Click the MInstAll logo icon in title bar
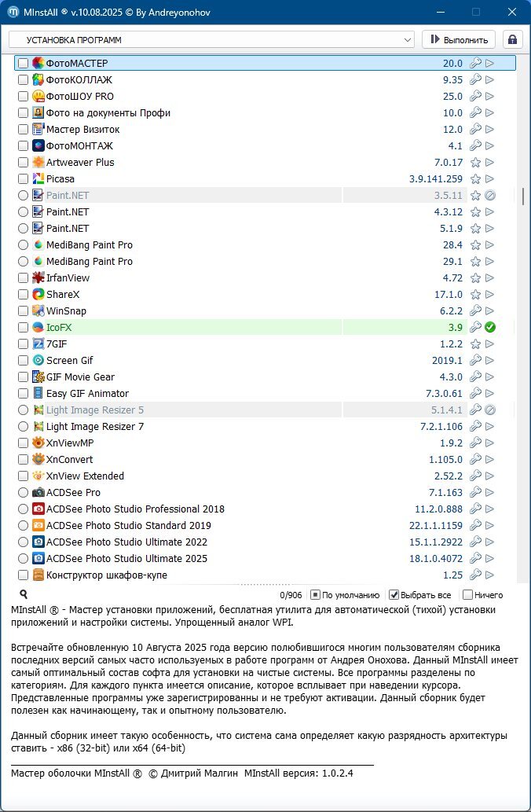This screenshot has height=812, width=531. point(13,12)
